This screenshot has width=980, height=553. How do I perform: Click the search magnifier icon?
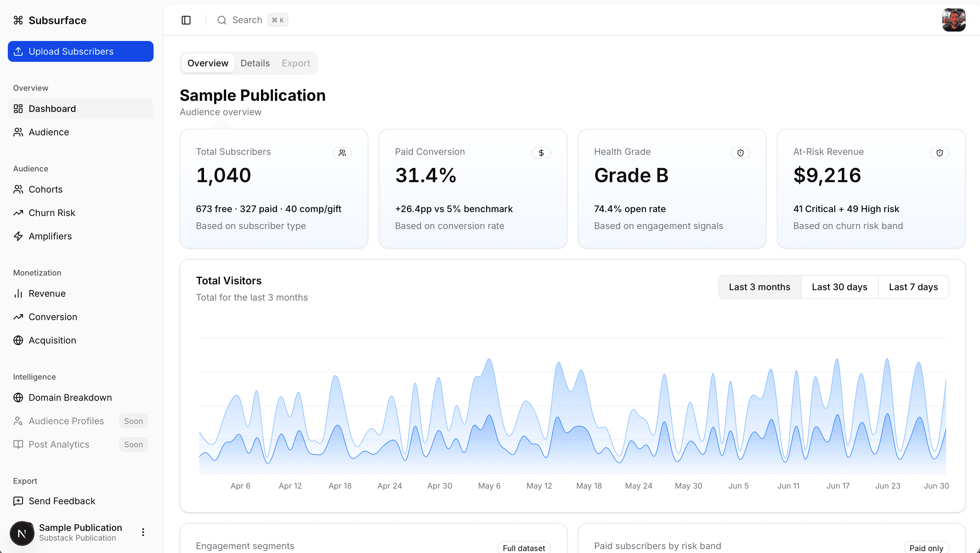click(222, 20)
